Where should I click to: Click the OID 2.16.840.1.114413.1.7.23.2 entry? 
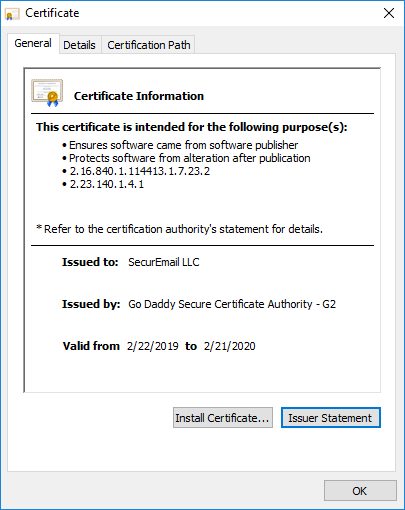(x=140, y=171)
